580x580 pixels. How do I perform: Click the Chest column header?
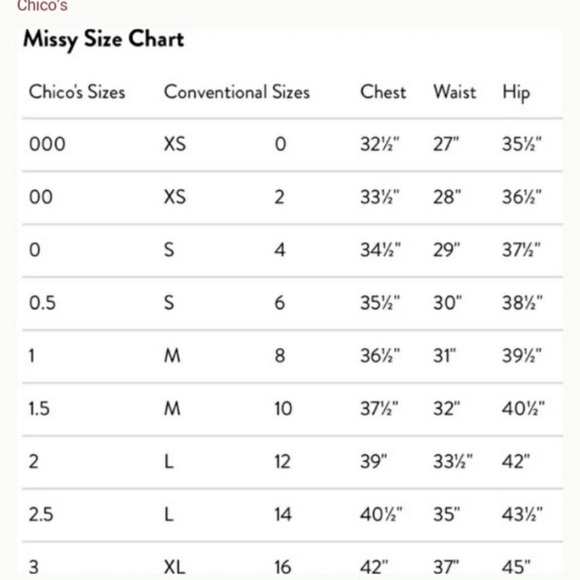(x=383, y=92)
